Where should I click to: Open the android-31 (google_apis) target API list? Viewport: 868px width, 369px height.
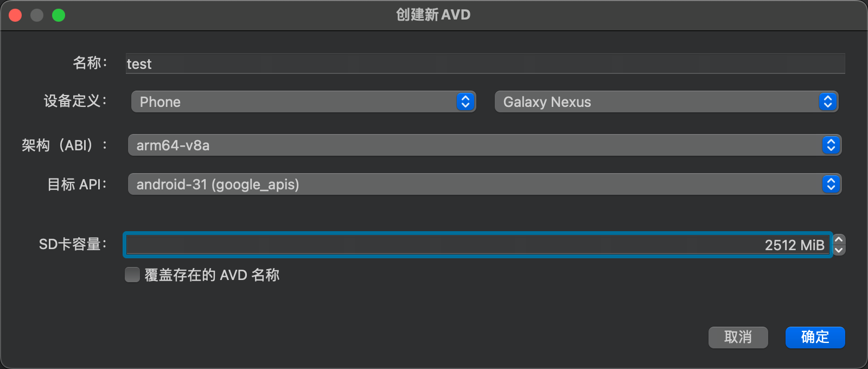[x=484, y=184]
